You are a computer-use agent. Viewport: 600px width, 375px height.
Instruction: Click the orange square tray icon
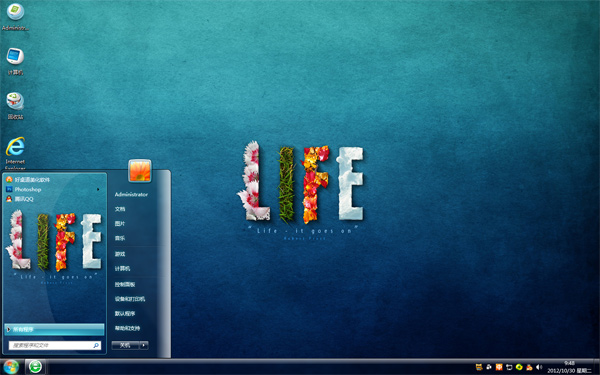[499, 367]
